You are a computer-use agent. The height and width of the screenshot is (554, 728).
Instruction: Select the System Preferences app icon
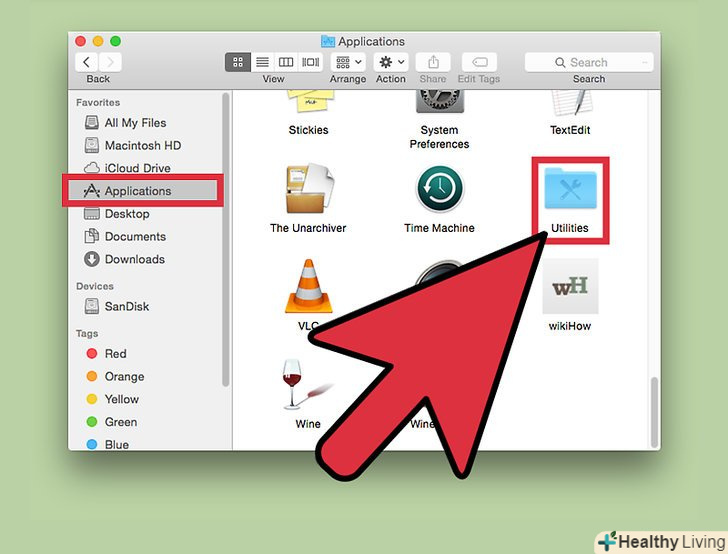(439, 102)
